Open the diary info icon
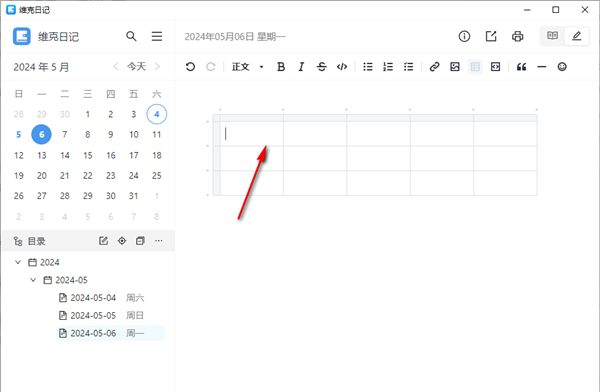Image resolution: width=600 pixels, height=392 pixels. click(464, 36)
